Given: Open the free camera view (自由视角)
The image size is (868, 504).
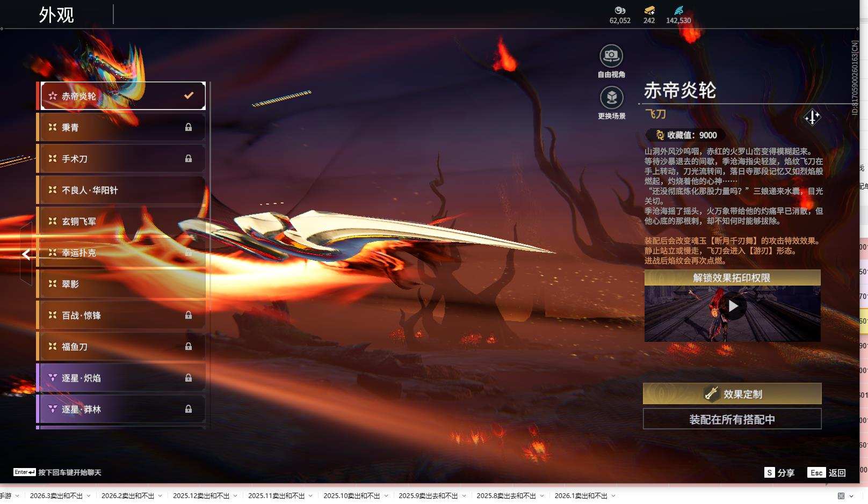Looking at the screenshot, I should pyautogui.click(x=611, y=56).
